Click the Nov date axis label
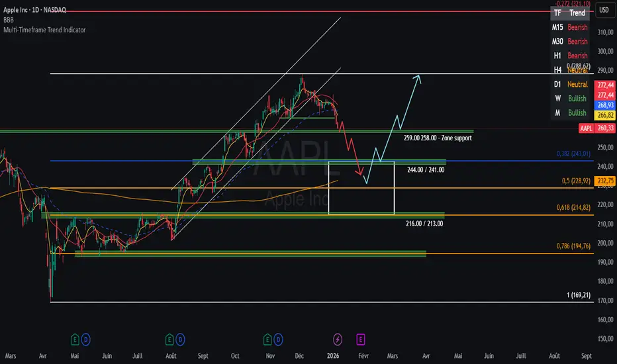This screenshot has height=364, width=617. (270, 356)
